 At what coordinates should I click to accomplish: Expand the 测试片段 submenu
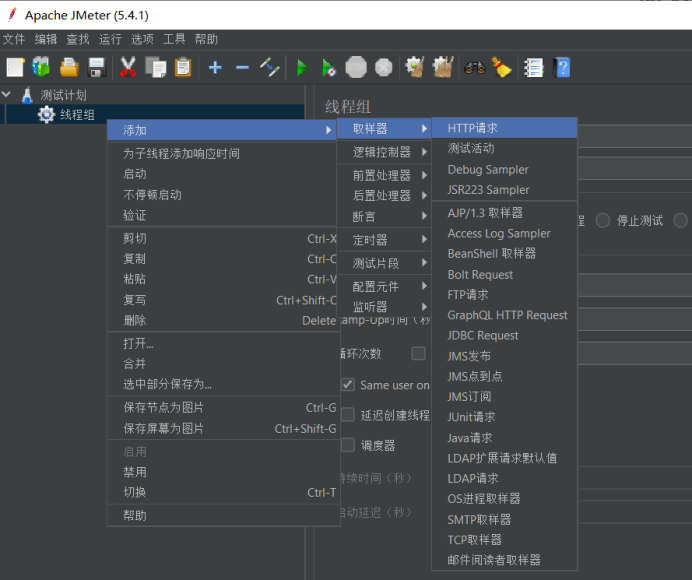pyautogui.click(x=384, y=263)
